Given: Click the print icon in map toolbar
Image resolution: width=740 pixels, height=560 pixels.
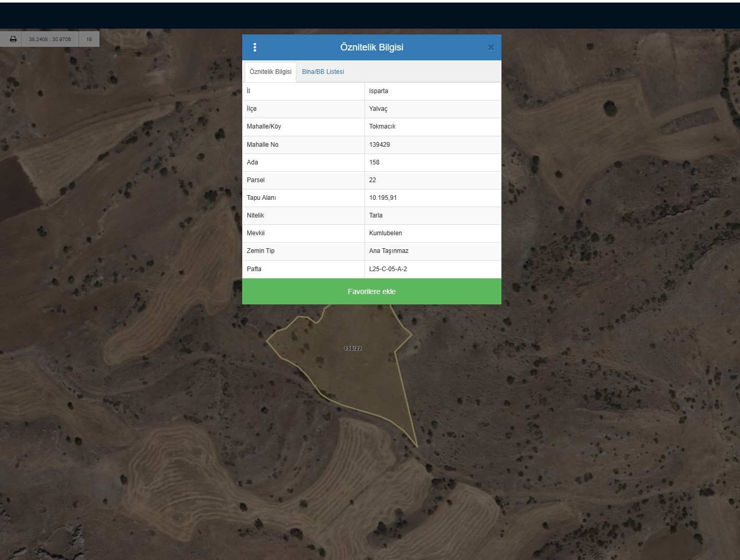Looking at the screenshot, I should coord(13,39).
